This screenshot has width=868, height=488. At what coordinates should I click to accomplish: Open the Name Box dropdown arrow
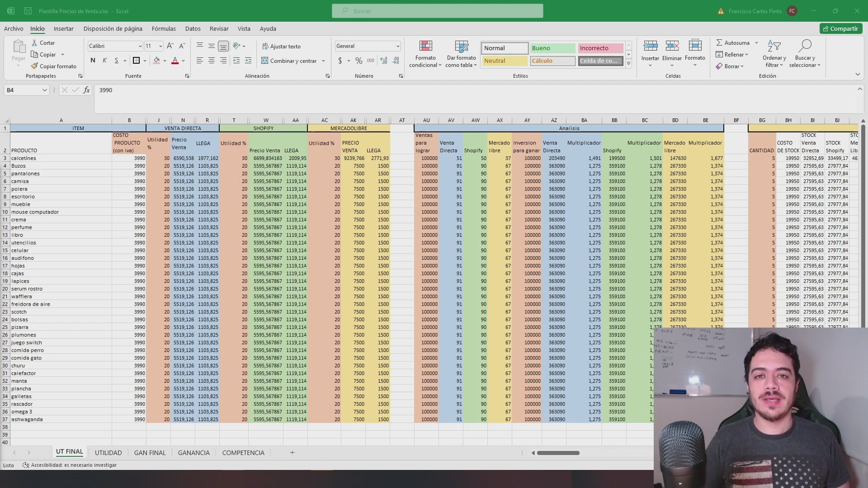pyautogui.click(x=44, y=90)
